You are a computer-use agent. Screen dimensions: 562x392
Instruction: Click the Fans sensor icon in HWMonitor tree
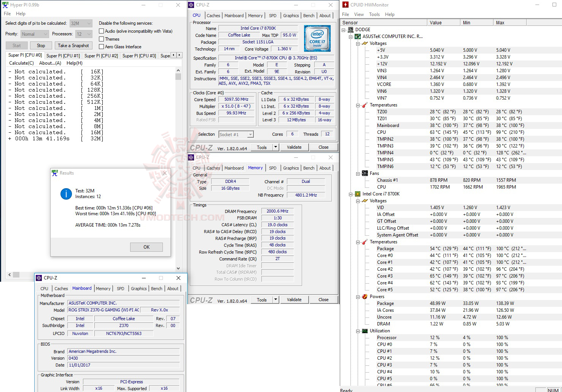365,173
